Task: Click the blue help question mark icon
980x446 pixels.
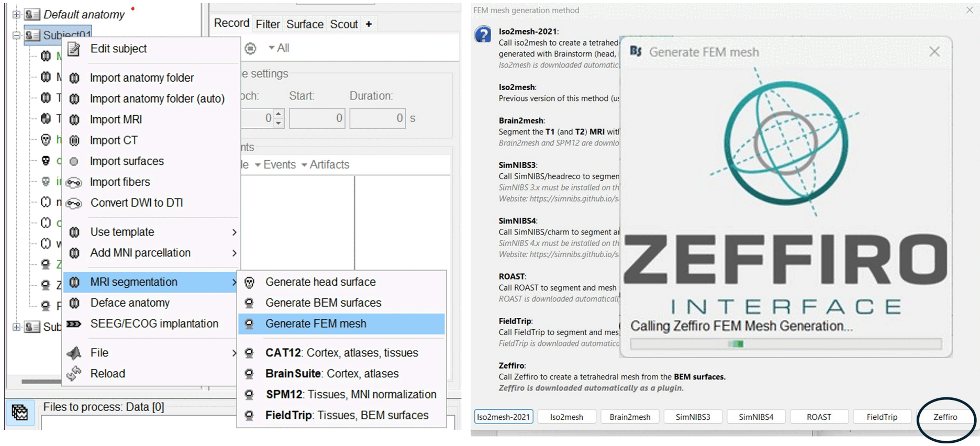Action: point(483,35)
